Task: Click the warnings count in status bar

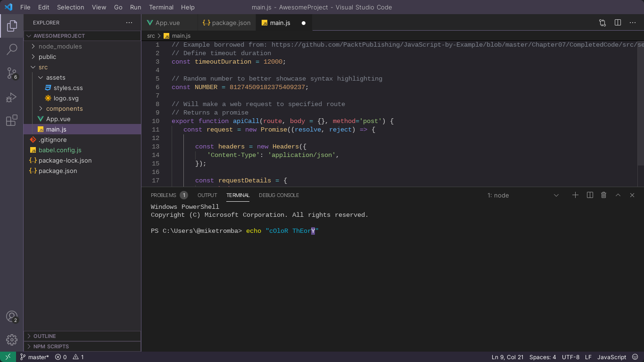Action: (x=78, y=357)
